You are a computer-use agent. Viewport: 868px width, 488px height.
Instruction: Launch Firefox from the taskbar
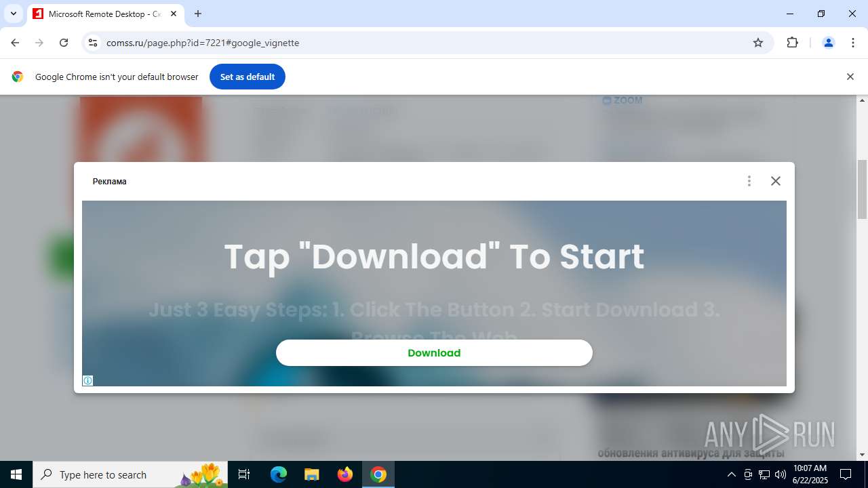tap(345, 474)
